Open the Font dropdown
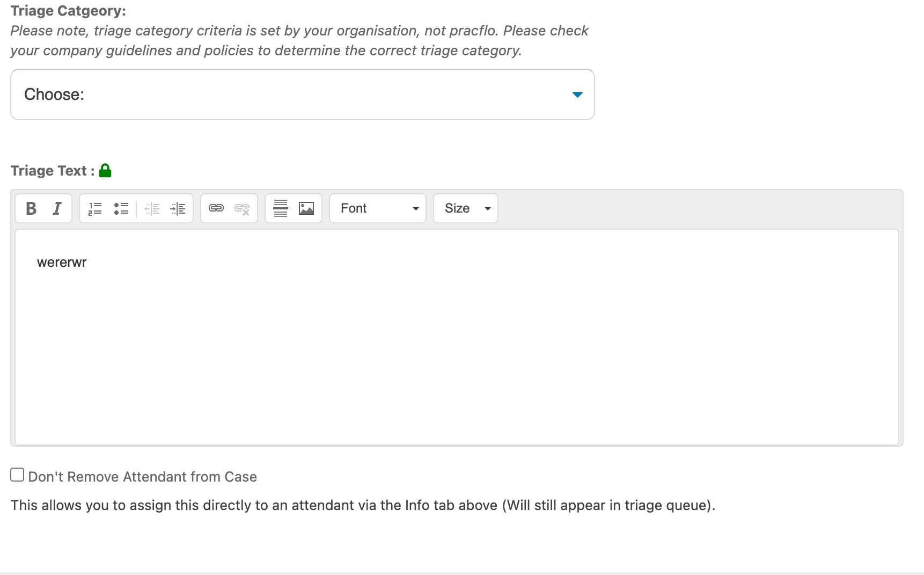This screenshot has width=924, height=575. coord(378,208)
